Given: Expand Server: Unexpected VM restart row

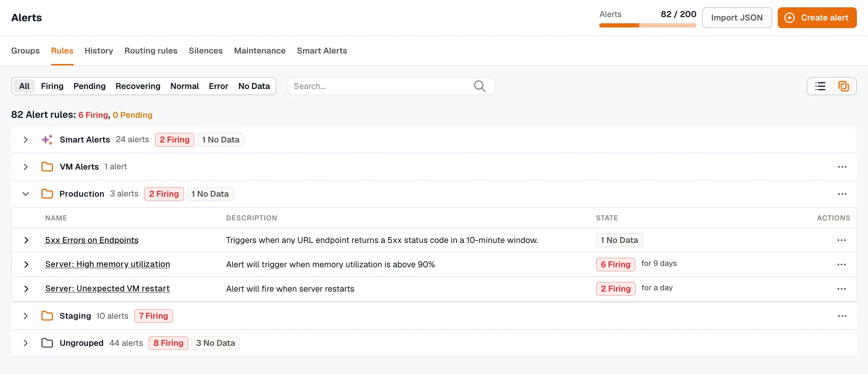Looking at the screenshot, I should (26, 289).
